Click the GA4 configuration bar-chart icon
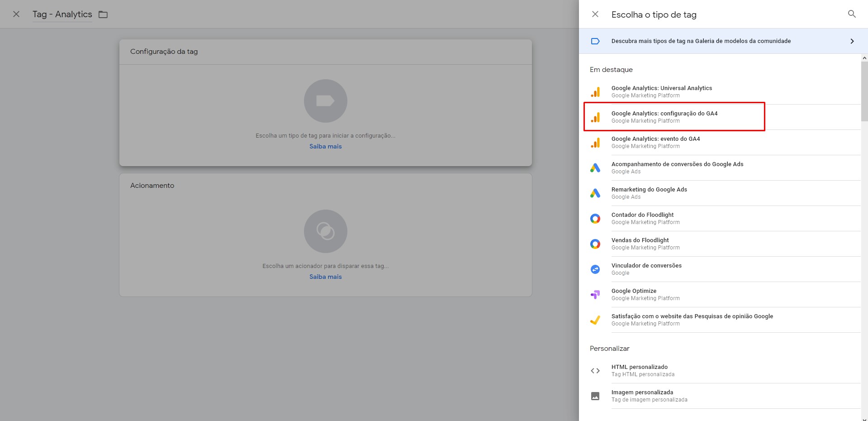The image size is (868, 421). point(595,117)
